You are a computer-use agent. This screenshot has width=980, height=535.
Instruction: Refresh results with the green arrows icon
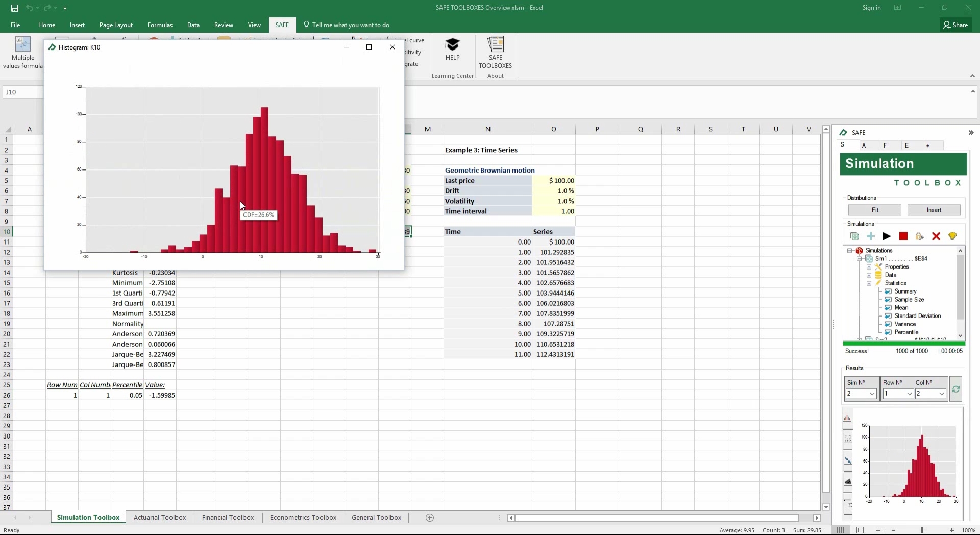956,390
